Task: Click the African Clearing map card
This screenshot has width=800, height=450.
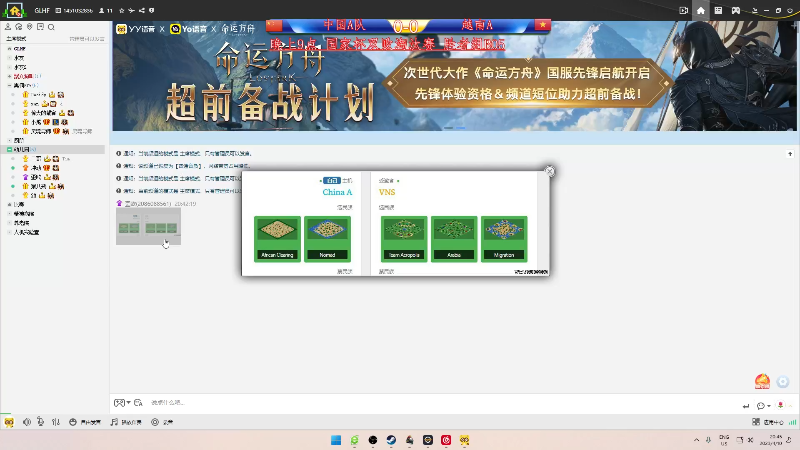Action: pos(278,239)
